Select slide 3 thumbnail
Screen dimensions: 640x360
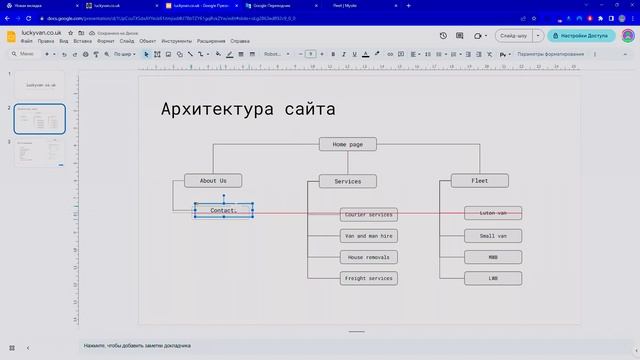click(x=40, y=153)
